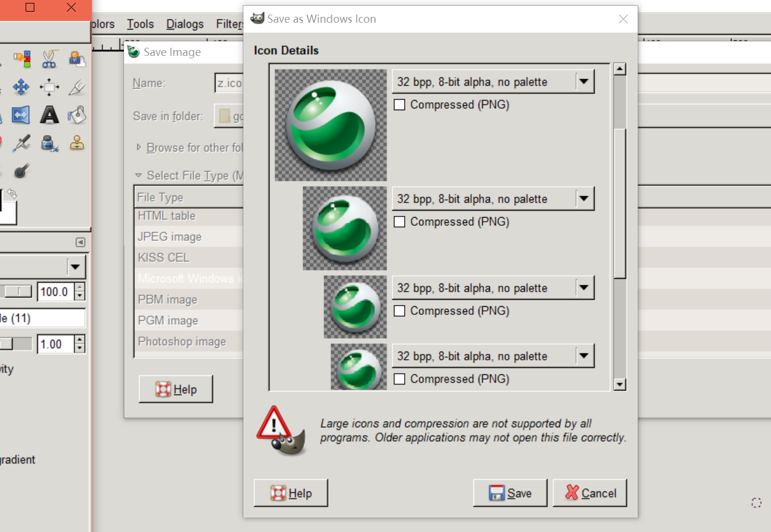Screen dimensions: 771x532
Task: Click the icon list scroll down arrow
Action: (x=620, y=384)
